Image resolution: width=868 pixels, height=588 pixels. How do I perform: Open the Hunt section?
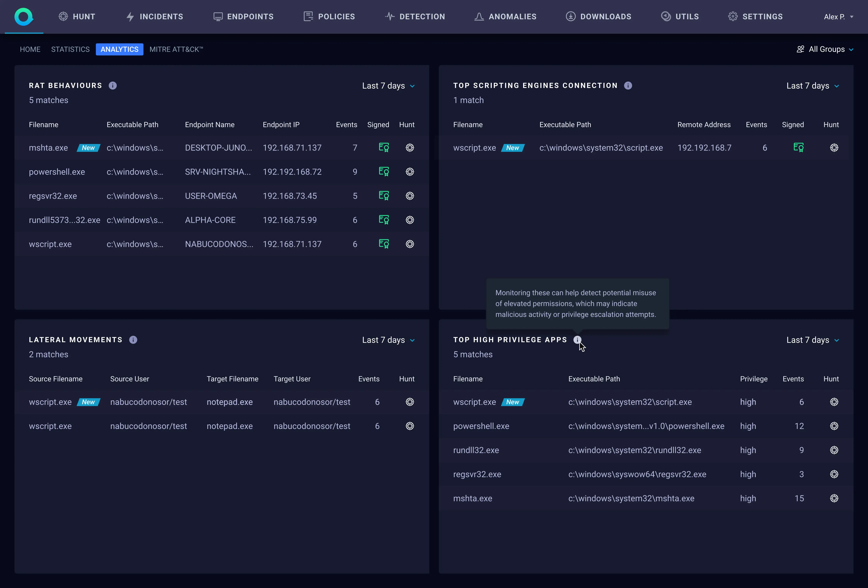point(77,17)
